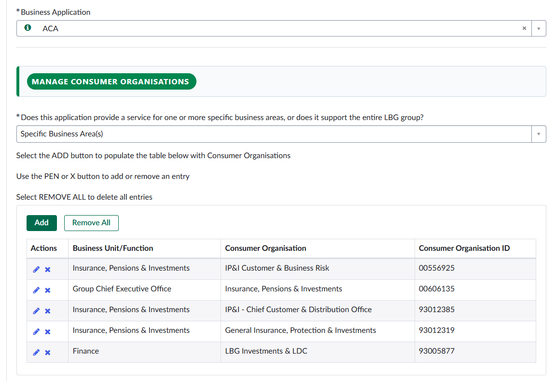Edit the Group Chief Executive Office row

36,290
